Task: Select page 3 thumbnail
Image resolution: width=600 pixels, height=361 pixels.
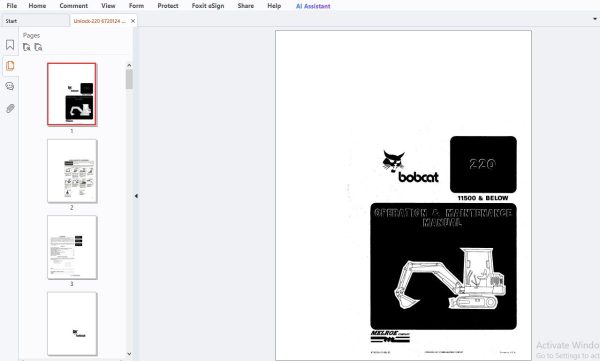Action: click(x=72, y=247)
